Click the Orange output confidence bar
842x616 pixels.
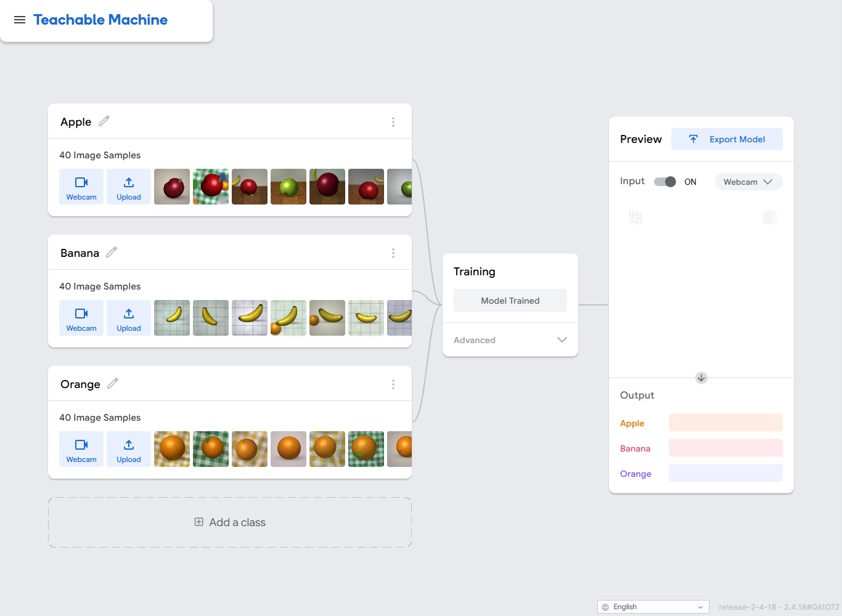(726, 473)
